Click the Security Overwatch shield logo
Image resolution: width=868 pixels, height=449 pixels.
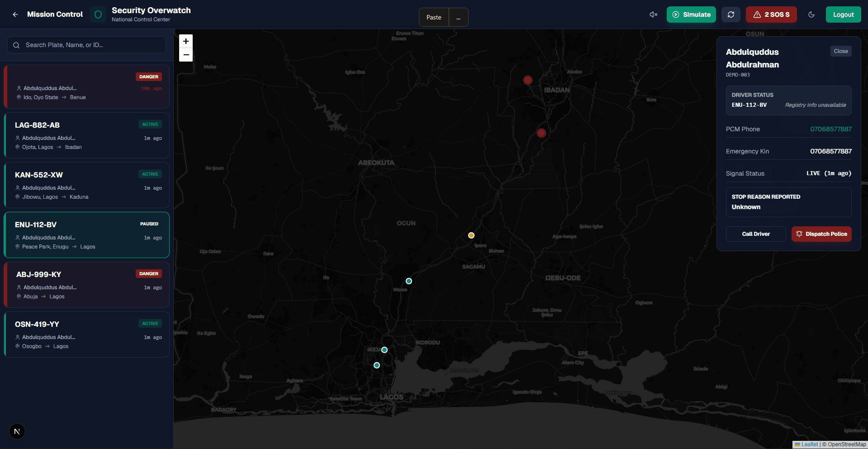point(98,14)
